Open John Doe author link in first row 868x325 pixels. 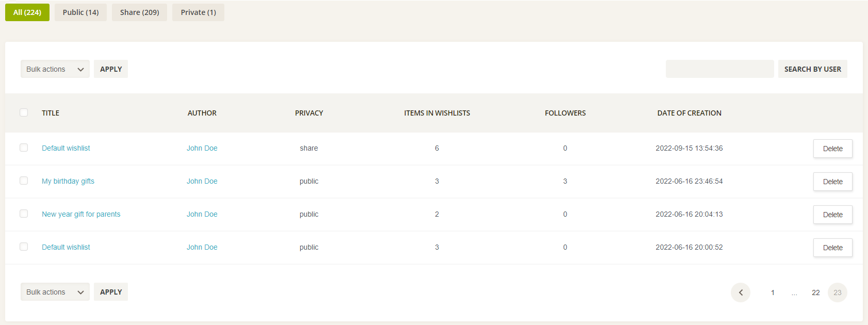click(202, 148)
